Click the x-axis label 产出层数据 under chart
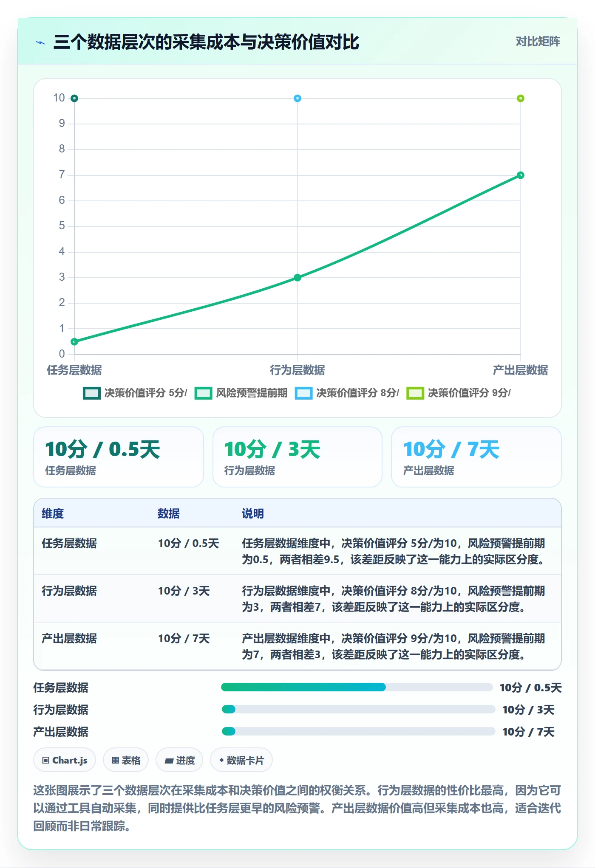Viewport: 595px width, 868px height. click(521, 370)
